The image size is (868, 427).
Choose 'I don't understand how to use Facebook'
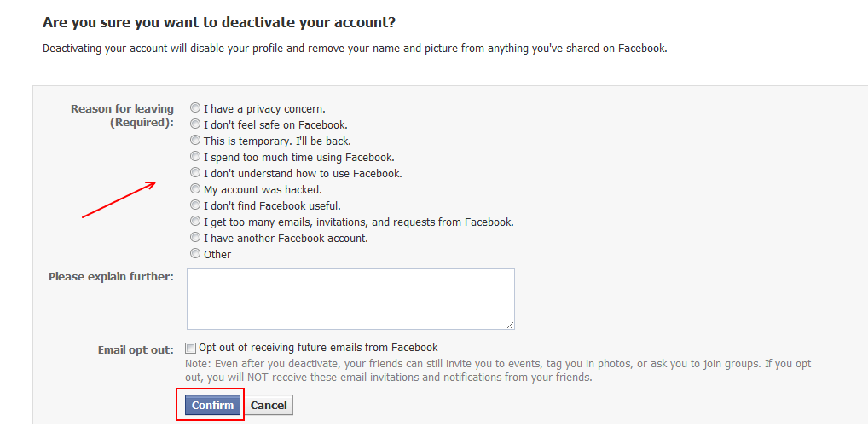pyautogui.click(x=196, y=173)
